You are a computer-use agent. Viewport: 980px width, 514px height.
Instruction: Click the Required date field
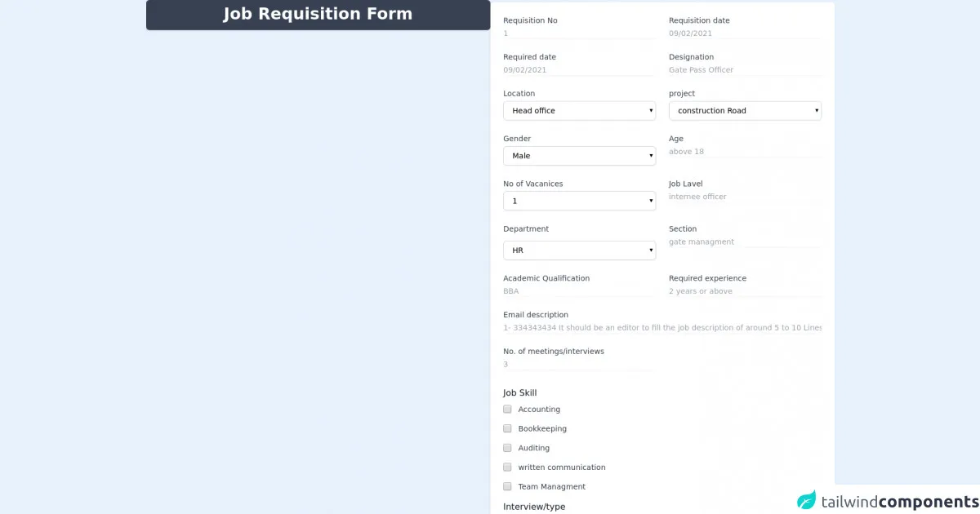(x=579, y=70)
